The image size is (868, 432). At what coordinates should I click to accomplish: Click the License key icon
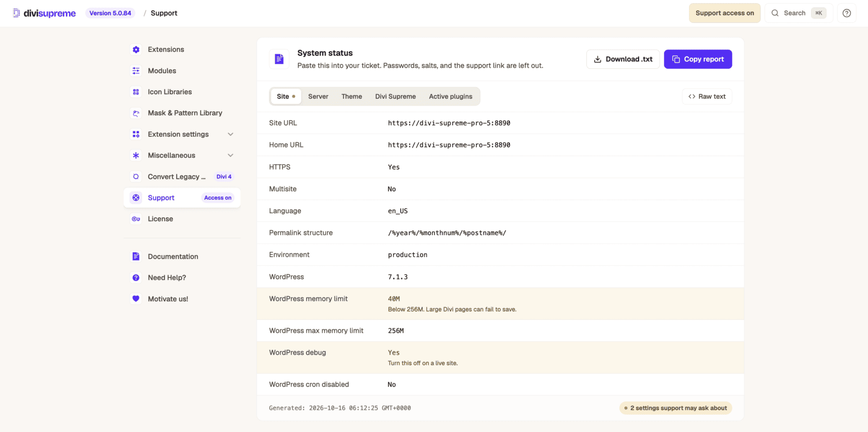pos(136,219)
